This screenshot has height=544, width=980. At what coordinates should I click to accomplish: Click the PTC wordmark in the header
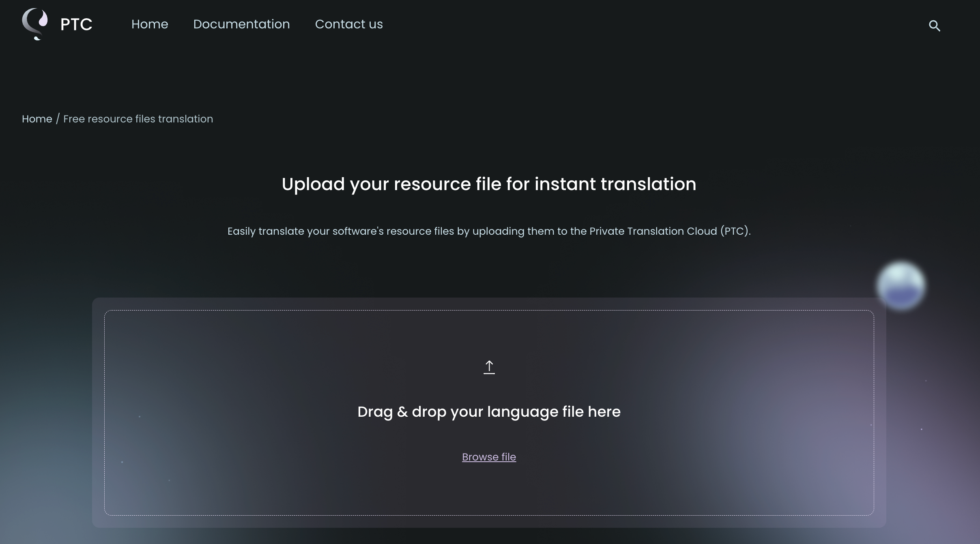pyautogui.click(x=76, y=24)
